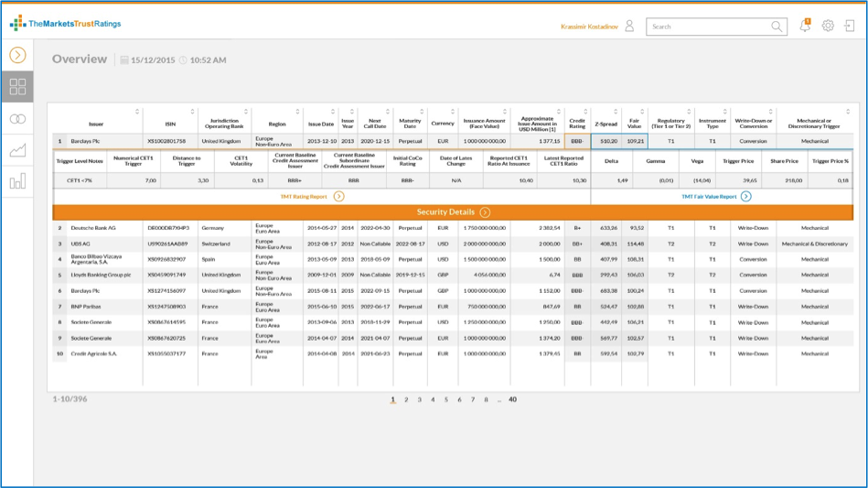Click the 1-10/396 record count

(x=70, y=399)
